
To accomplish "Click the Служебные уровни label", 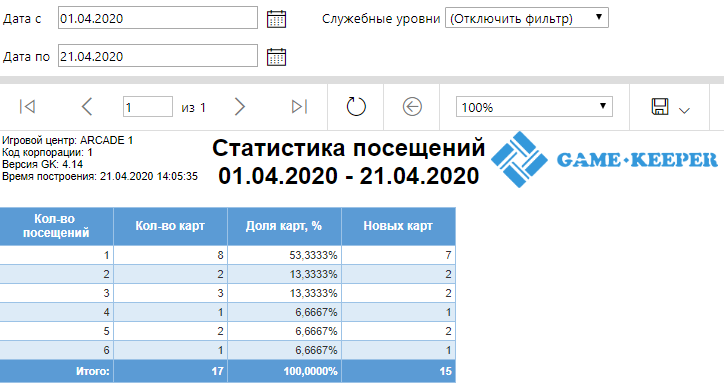I will pos(381,19).
